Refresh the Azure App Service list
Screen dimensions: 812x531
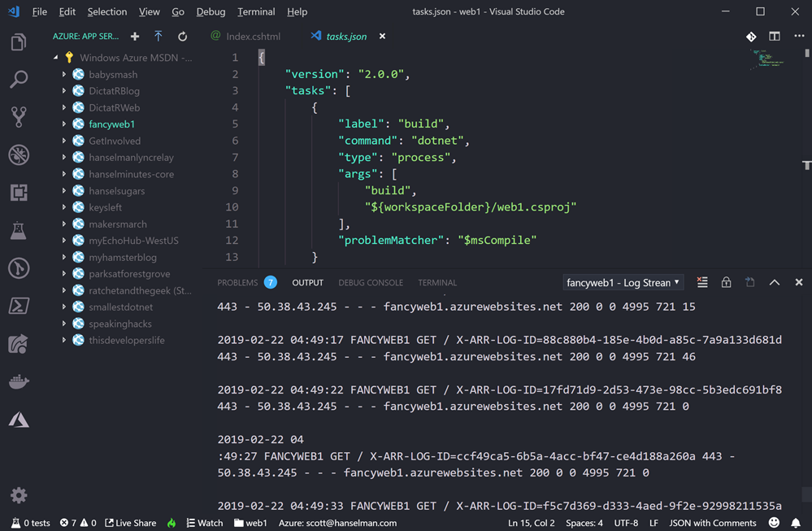coord(182,37)
